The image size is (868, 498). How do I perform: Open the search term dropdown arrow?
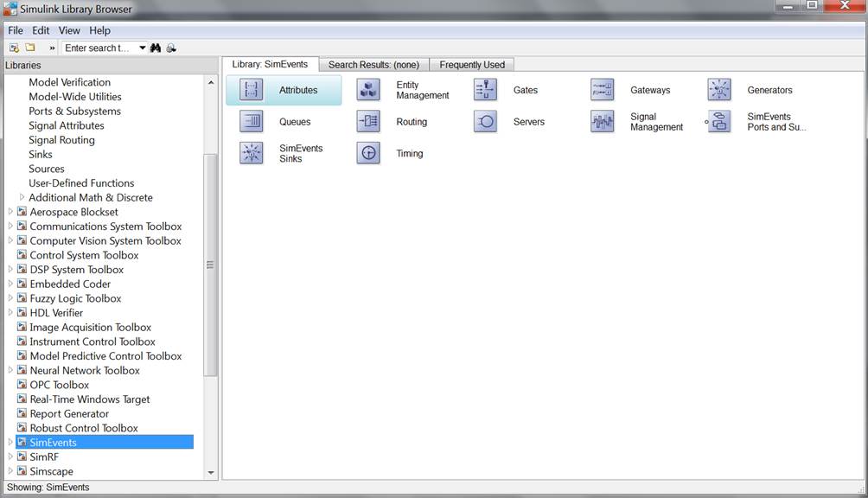[143, 48]
